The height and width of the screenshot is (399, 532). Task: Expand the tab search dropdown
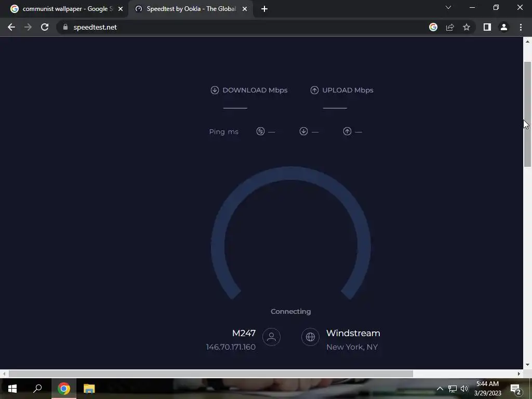448,7
